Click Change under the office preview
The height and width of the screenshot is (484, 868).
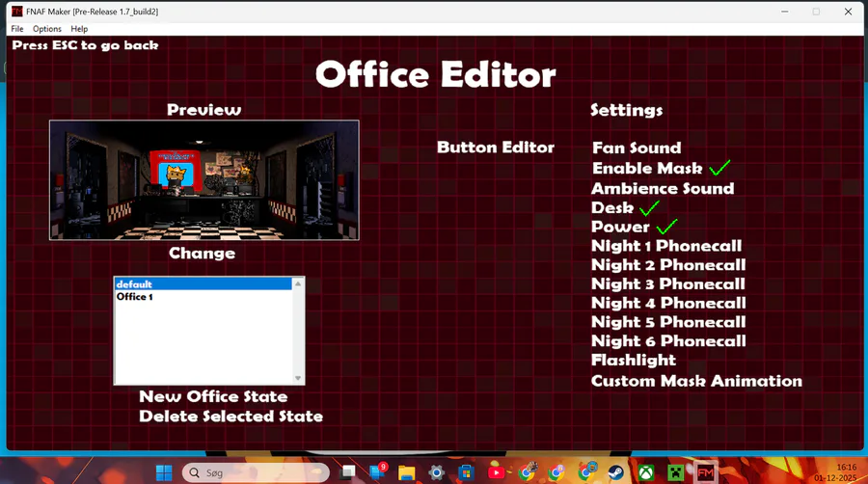click(x=203, y=254)
